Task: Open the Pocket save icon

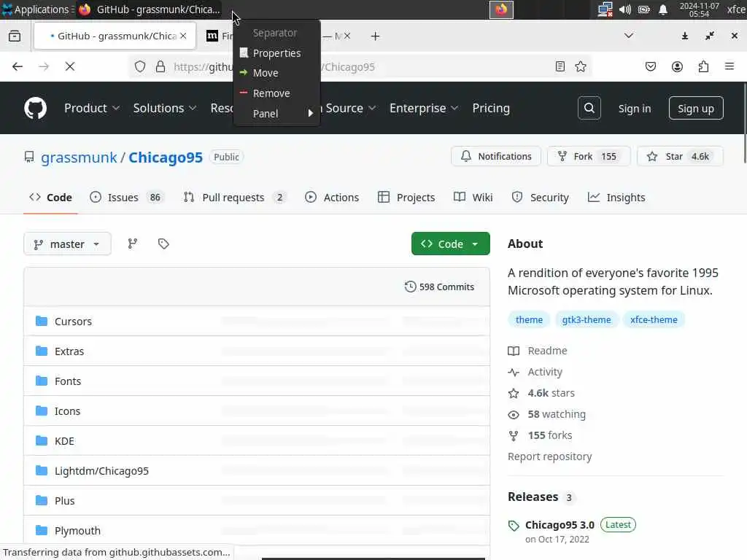Action: pos(650,66)
